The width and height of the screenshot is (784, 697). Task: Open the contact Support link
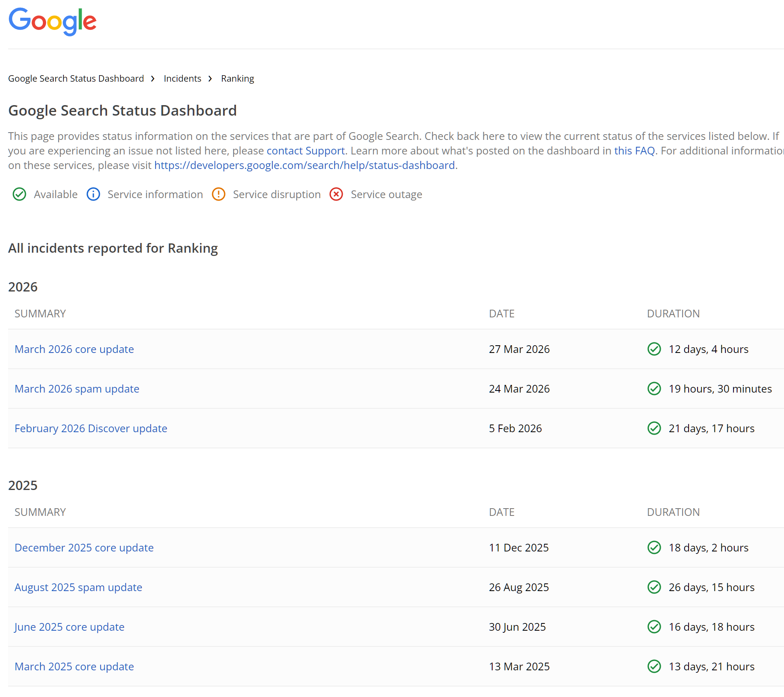point(306,151)
